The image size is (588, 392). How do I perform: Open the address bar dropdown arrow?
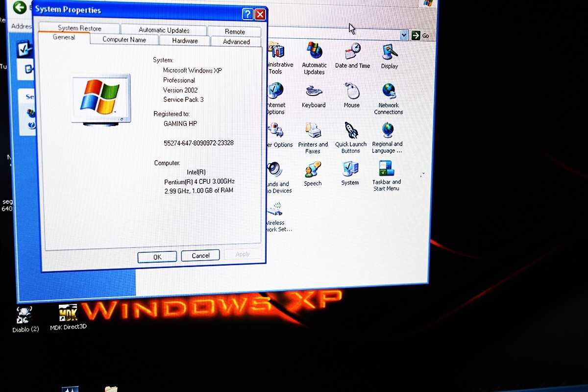pyautogui.click(x=404, y=35)
